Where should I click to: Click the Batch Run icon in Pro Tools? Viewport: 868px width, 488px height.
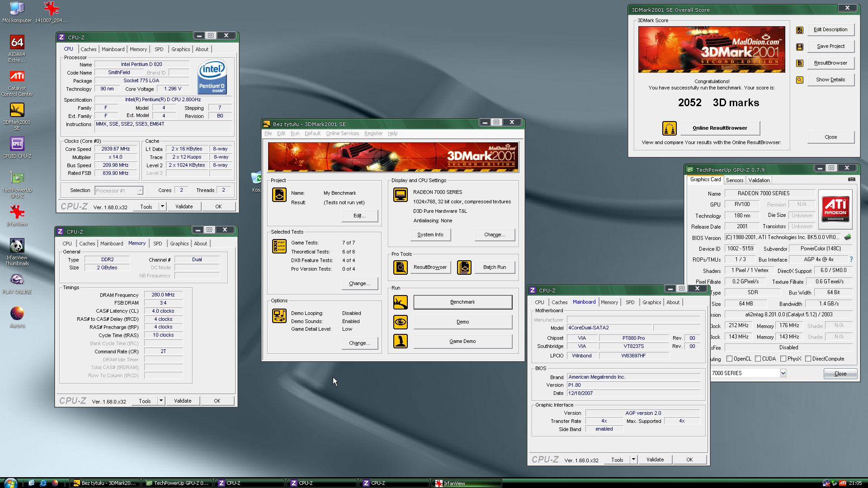tap(464, 267)
